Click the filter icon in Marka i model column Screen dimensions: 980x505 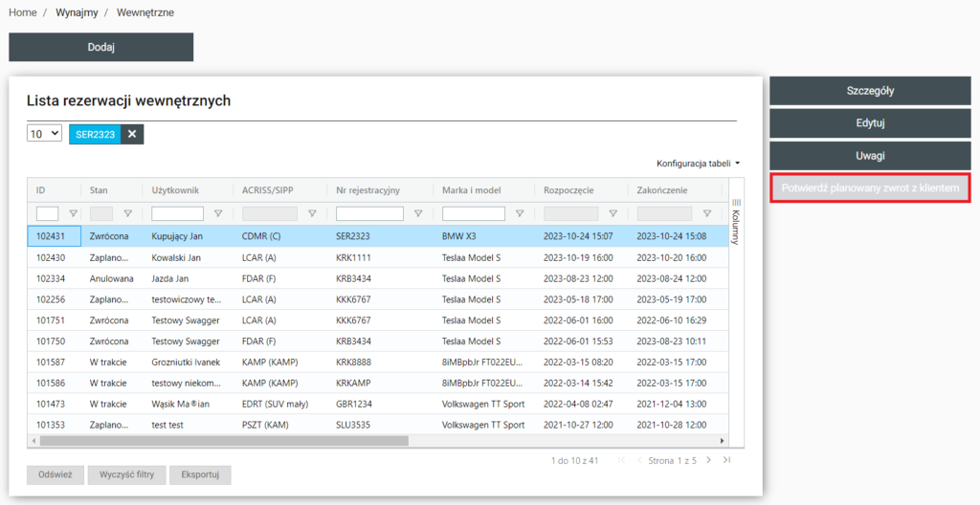pos(520,214)
